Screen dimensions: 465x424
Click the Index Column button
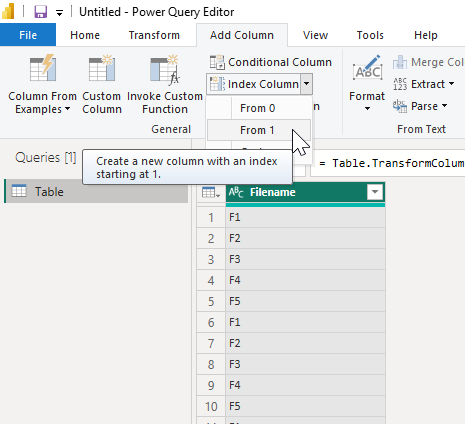pyautogui.click(x=254, y=84)
